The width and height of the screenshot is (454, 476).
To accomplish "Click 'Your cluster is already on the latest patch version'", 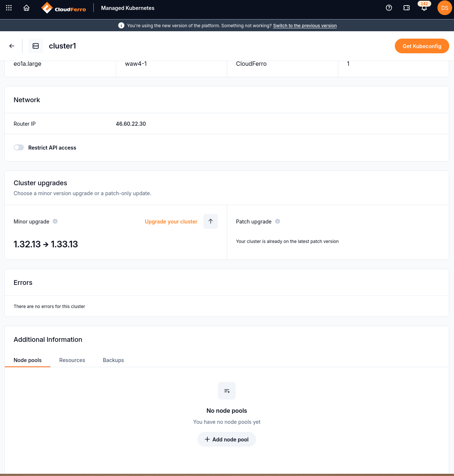I will coord(287,241).
